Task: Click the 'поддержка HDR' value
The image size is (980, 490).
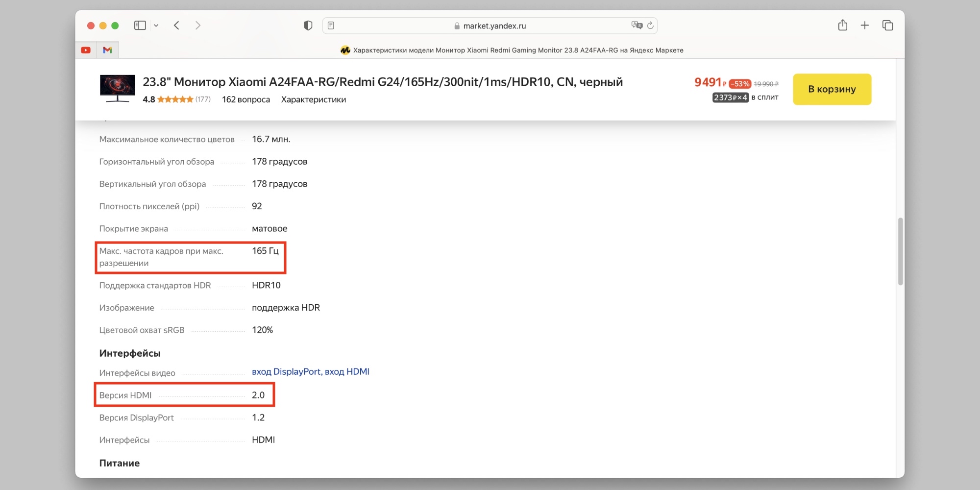Action: coord(286,308)
